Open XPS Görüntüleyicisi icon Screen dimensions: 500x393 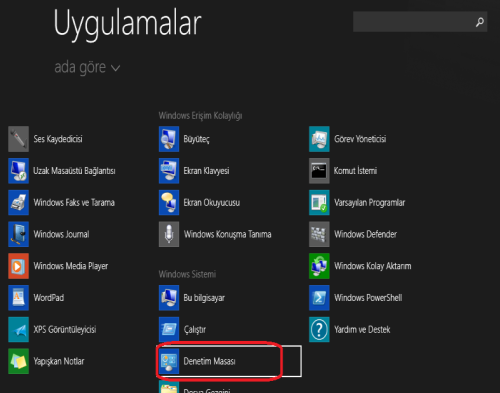[x=18, y=329]
